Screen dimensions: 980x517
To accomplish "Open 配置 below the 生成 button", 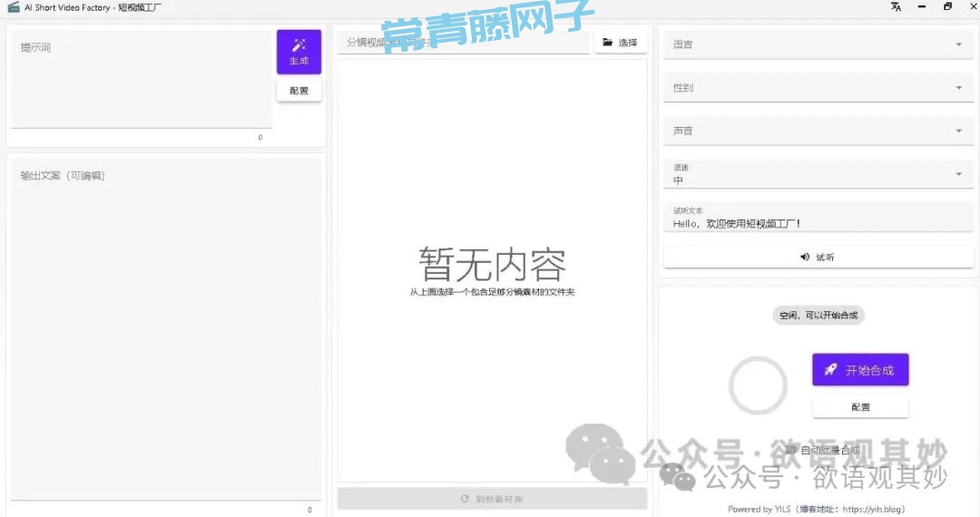I will [299, 91].
